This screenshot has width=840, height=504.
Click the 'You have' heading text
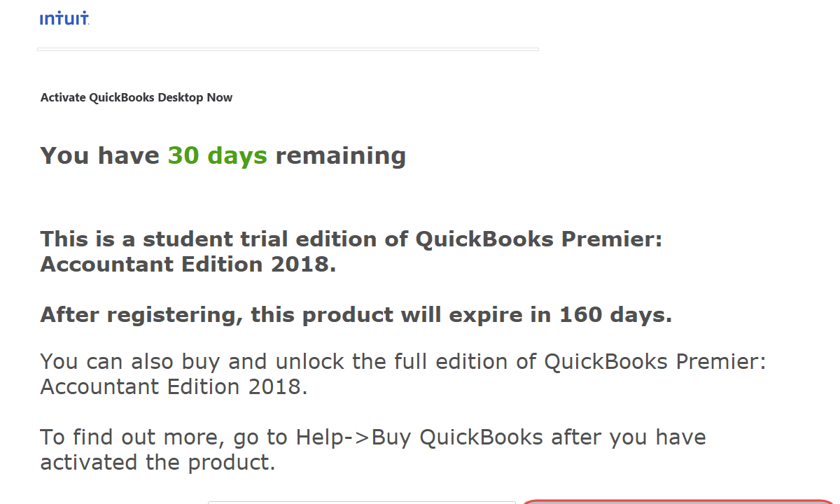pyautogui.click(x=100, y=155)
